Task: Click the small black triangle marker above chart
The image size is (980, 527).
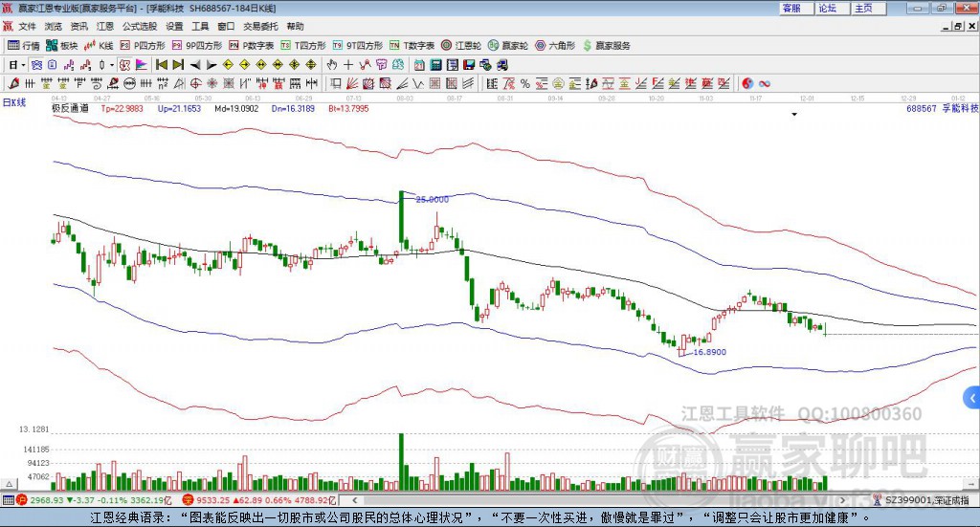Action: coord(794,115)
